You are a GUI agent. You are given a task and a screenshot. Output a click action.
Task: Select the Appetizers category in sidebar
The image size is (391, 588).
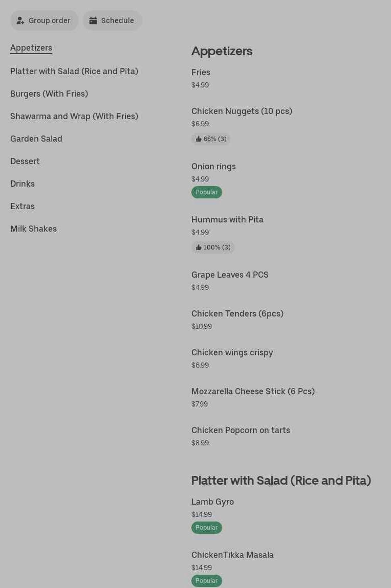tap(31, 48)
